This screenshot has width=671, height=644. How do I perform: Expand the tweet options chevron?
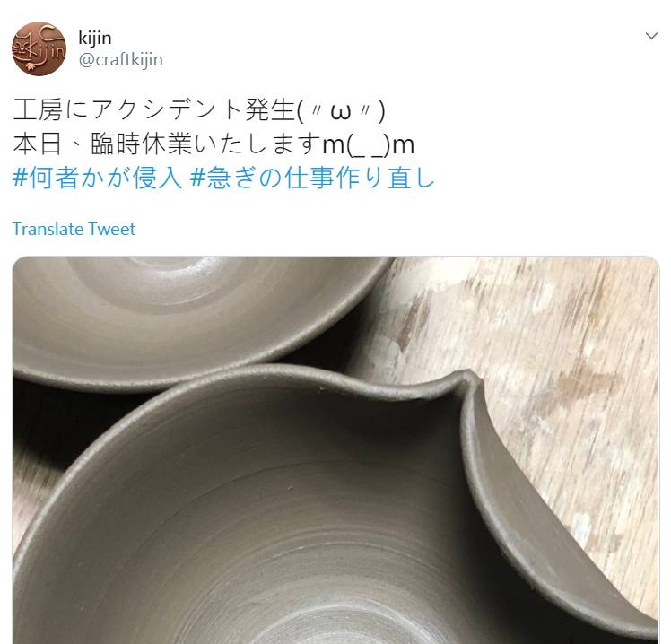[x=651, y=36]
